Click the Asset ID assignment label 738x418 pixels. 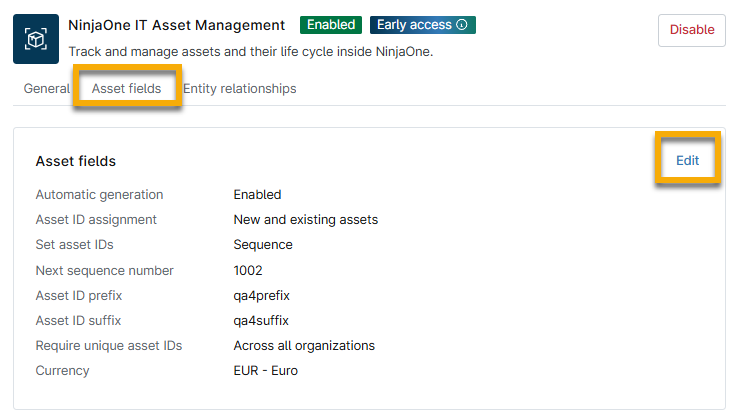tap(96, 220)
